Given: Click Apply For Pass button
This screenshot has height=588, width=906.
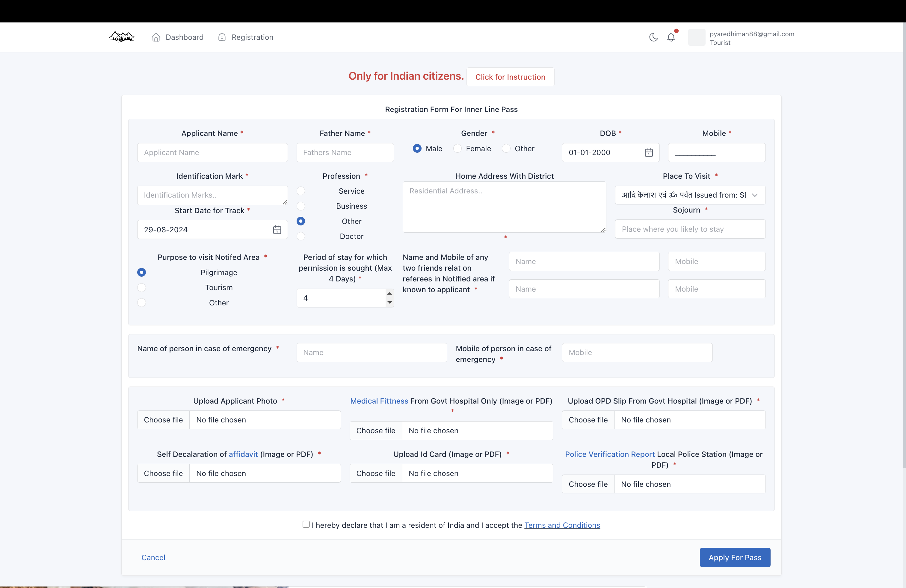Looking at the screenshot, I should (735, 557).
